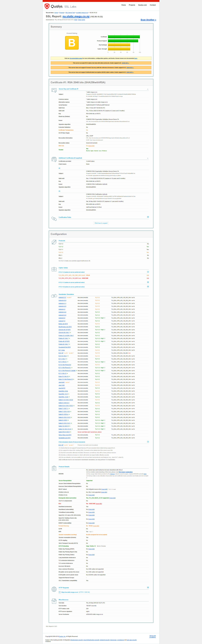Open the Chrome 49 / XP SP3 handshake link
This screenshot has height=644, width=202.
tap(64, 329)
